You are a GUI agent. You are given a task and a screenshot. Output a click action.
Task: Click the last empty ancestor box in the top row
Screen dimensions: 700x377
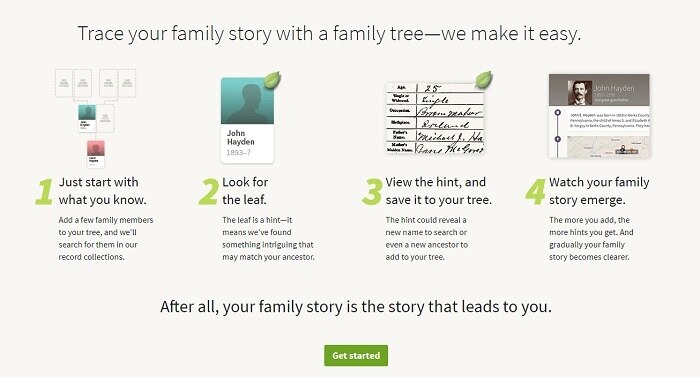point(127,83)
